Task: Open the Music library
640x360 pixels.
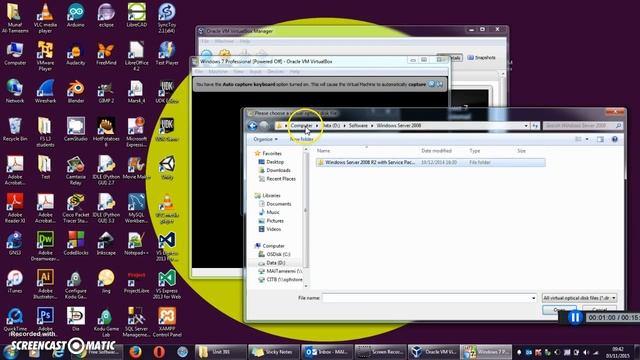Action: pos(269,212)
